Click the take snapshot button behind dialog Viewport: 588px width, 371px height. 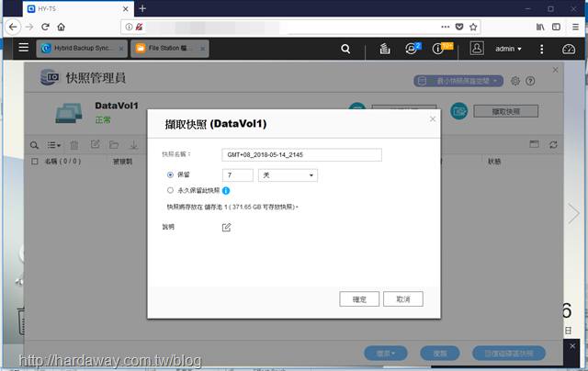[505, 111]
